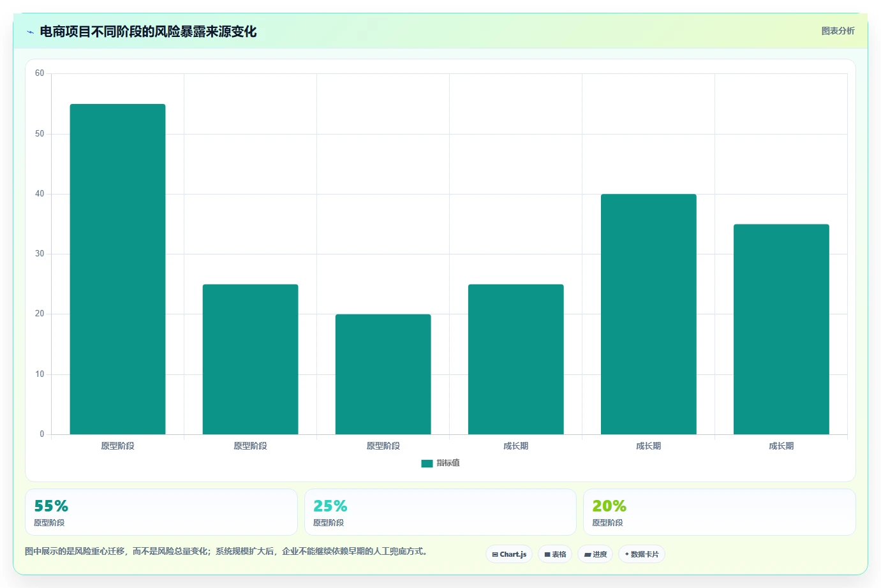The height and width of the screenshot is (588, 881).
Task: Click the 表格 chip icon
Action: coord(547,555)
